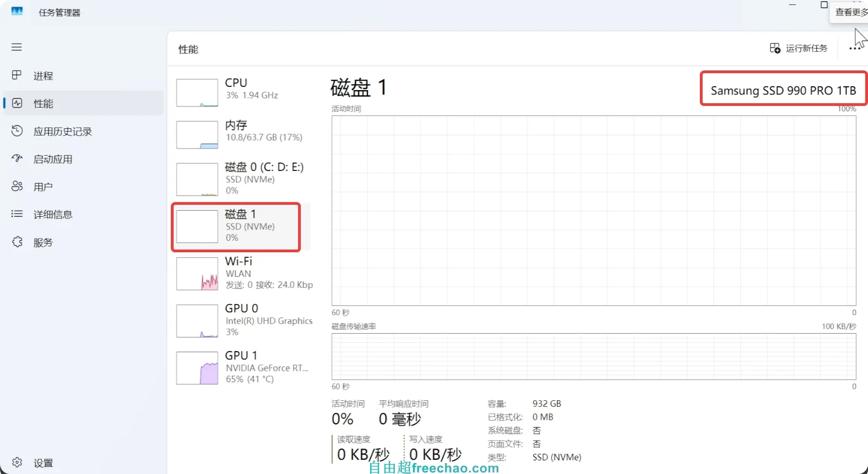
Task: Select 磁盘 1 graph thumbnail
Action: pyautogui.click(x=197, y=227)
